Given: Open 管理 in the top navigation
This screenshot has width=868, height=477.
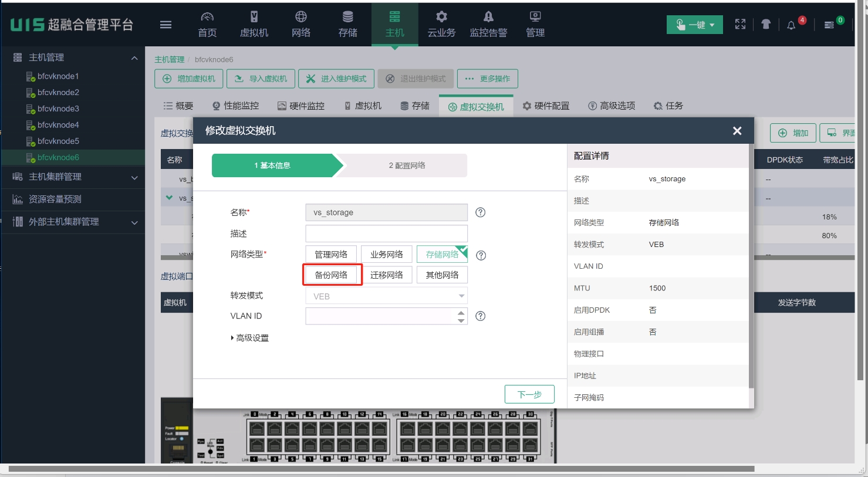Looking at the screenshot, I should click(535, 25).
